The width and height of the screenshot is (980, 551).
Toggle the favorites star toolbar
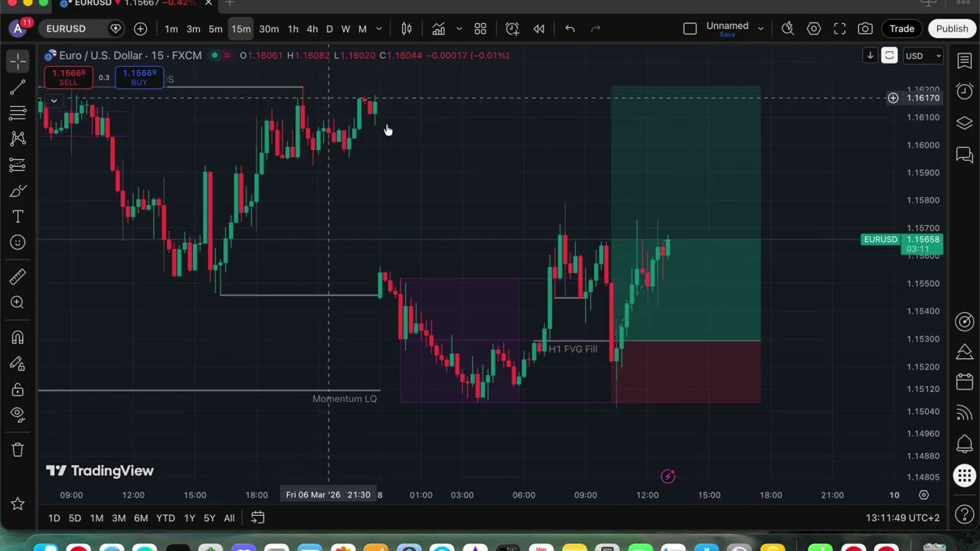[18, 504]
